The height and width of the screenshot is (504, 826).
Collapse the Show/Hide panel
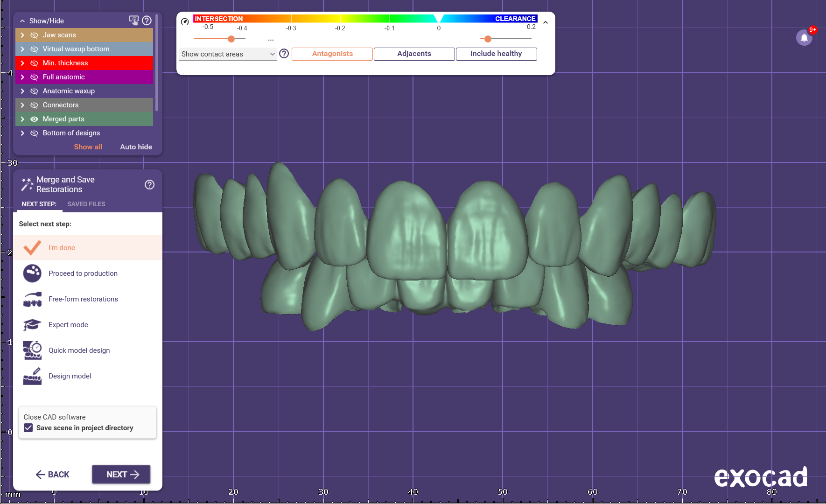(22, 21)
